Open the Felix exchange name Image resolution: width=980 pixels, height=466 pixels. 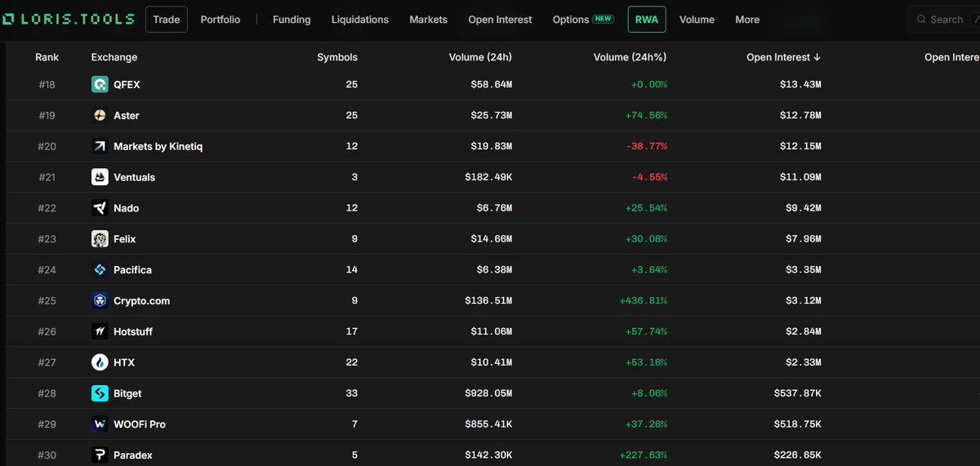coord(125,239)
